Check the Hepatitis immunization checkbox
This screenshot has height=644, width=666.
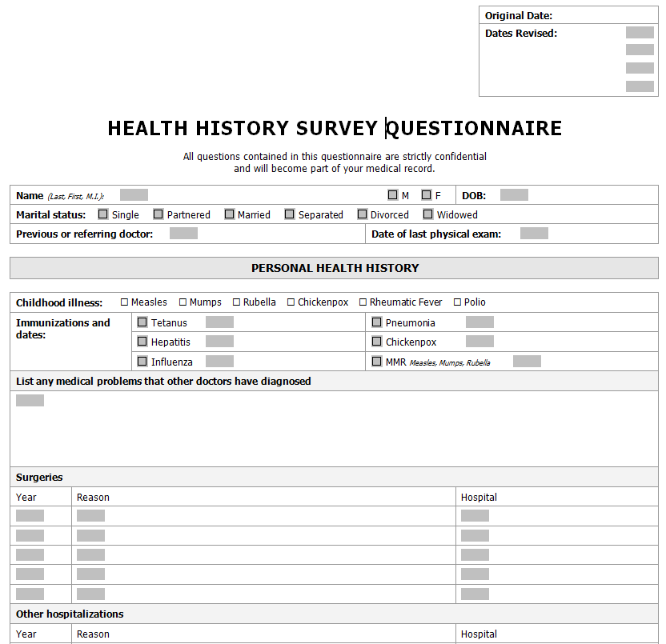(x=142, y=342)
